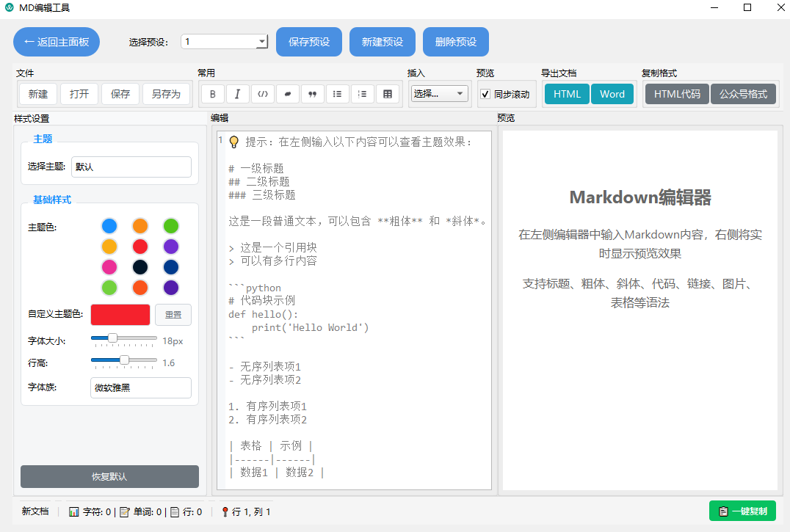The height and width of the screenshot is (532, 790).
Task: Apply italic formatting
Action: pos(237,94)
